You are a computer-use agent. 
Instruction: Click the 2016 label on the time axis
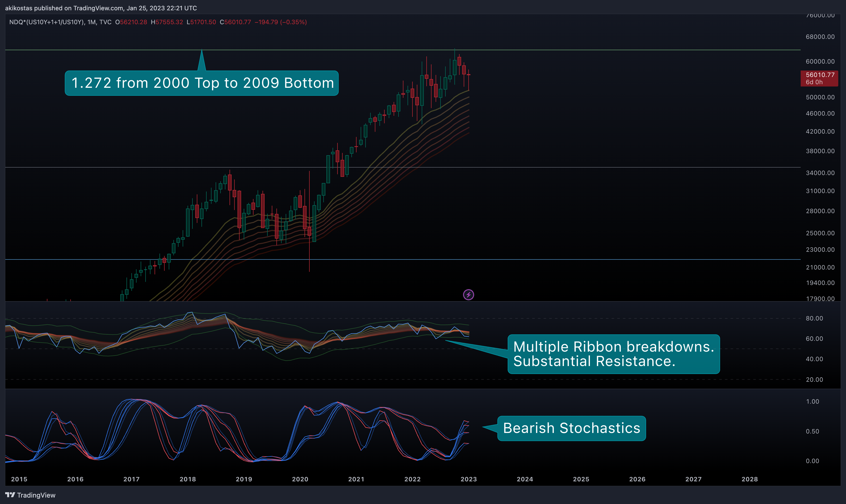75,479
